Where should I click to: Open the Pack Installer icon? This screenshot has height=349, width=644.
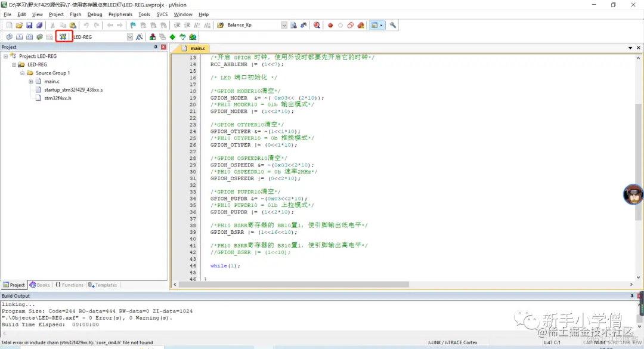[x=193, y=37]
